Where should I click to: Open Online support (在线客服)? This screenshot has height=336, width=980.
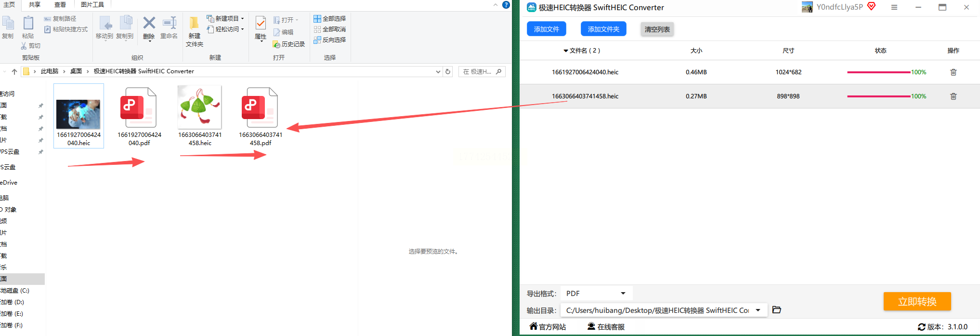pos(606,327)
